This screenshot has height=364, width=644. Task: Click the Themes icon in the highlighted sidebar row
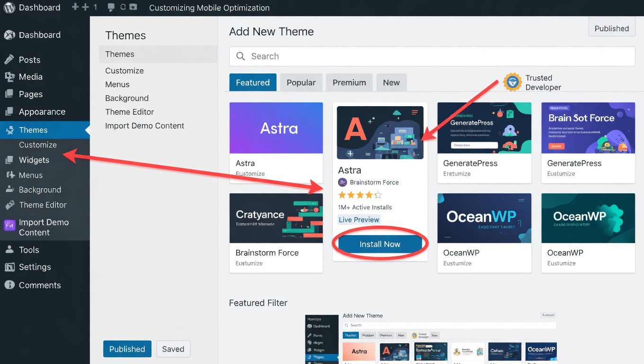point(9,130)
